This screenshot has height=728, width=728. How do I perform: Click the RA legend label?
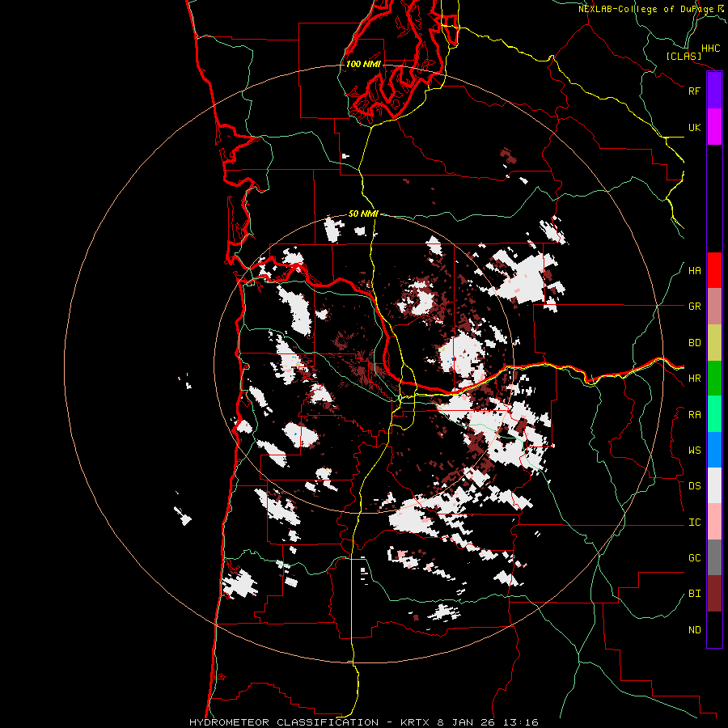point(694,415)
